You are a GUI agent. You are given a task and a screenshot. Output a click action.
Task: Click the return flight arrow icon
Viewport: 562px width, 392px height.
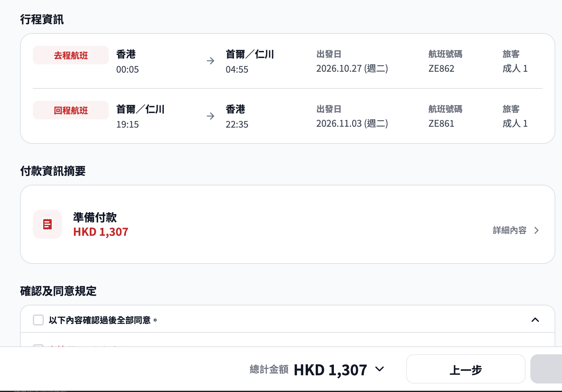click(x=210, y=116)
